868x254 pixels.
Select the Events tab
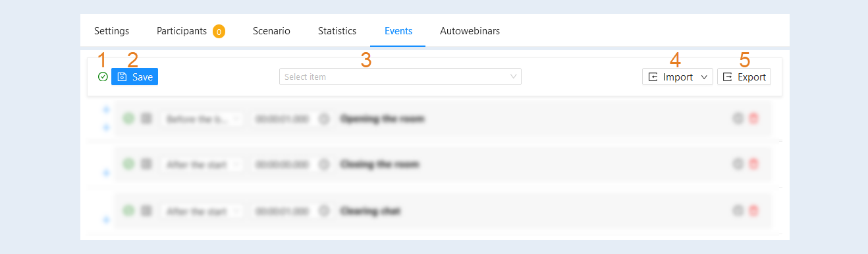398,31
